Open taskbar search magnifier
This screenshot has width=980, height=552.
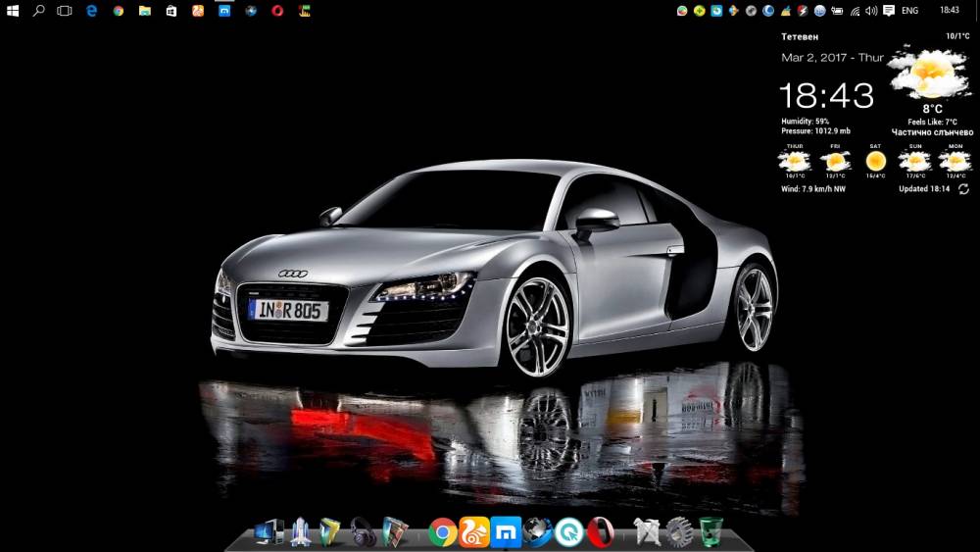[39, 11]
